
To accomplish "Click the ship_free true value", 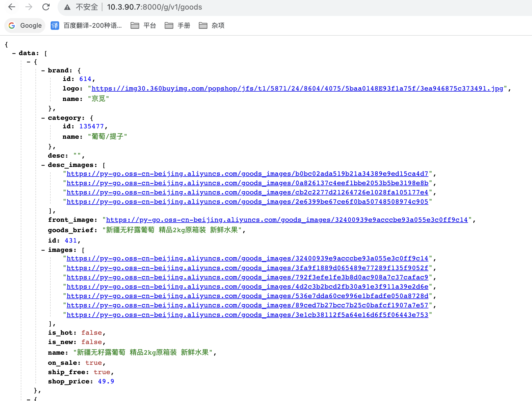I will tap(102, 372).
